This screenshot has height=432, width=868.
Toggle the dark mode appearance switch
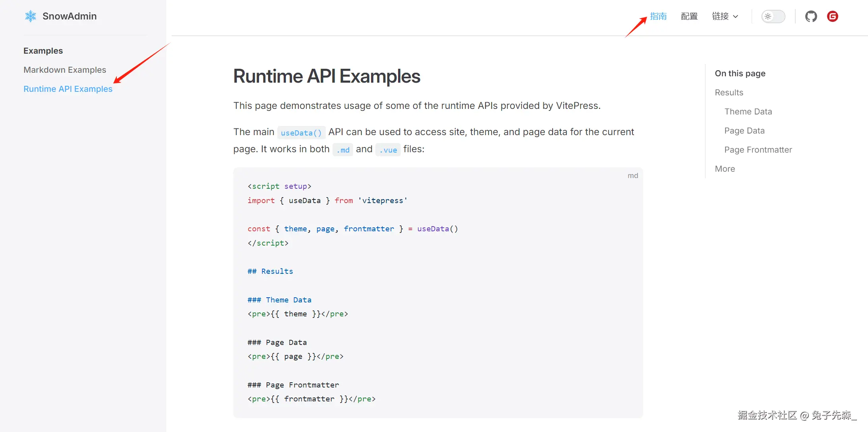point(773,16)
